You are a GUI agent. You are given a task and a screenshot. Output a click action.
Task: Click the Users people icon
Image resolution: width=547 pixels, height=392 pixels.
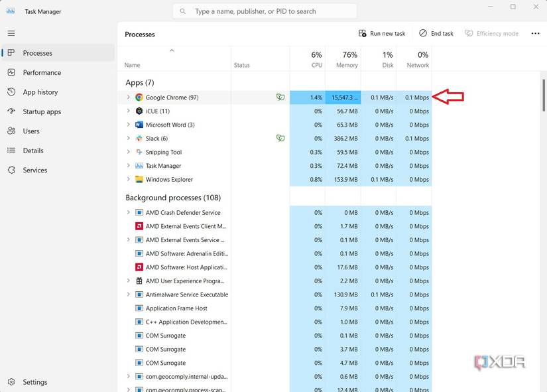tap(11, 131)
